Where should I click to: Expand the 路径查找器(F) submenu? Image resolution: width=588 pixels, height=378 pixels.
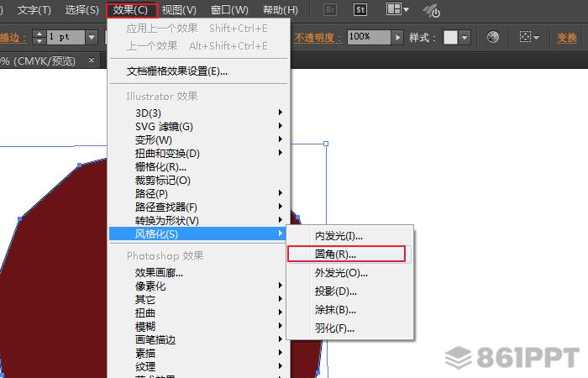(199, 207)
